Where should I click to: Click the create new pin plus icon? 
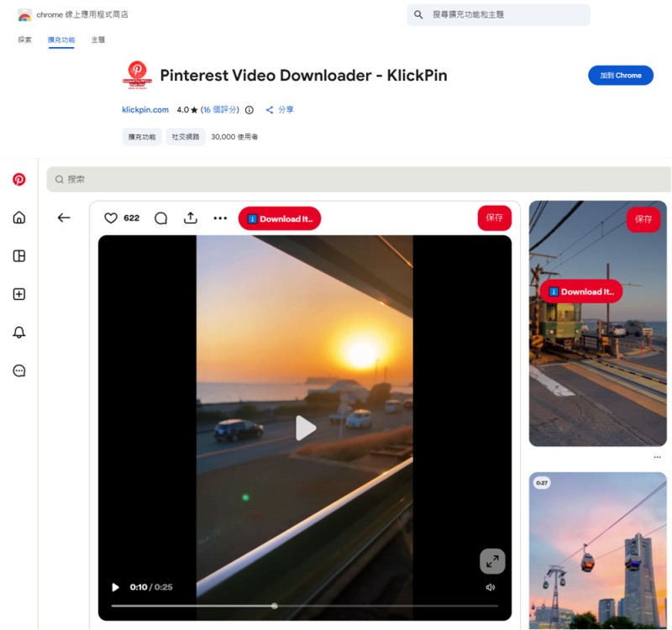point(18,294)
